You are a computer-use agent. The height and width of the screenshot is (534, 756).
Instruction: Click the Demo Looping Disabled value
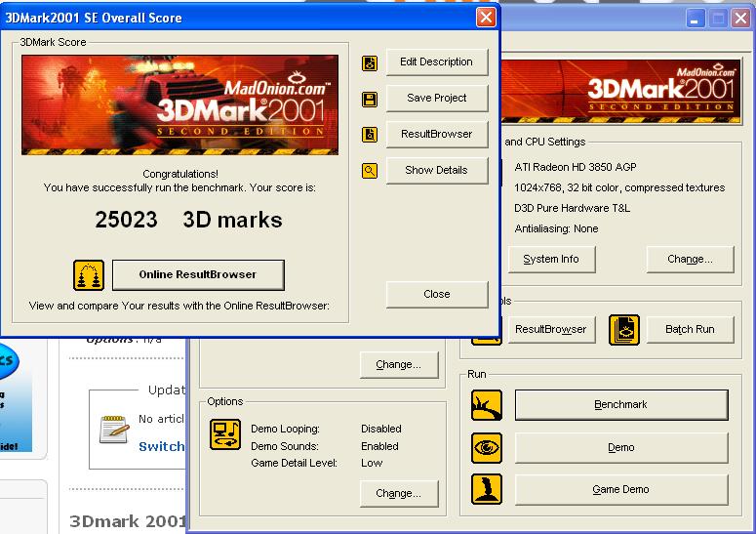coord(381,429)
